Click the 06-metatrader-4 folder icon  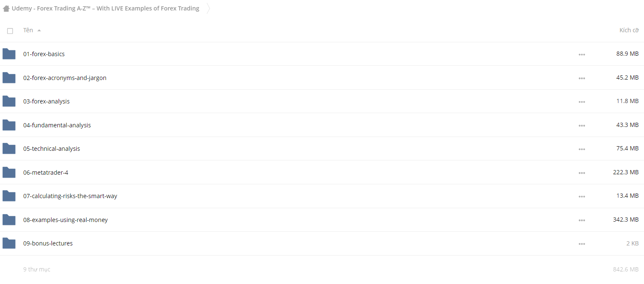click(9, 172)
